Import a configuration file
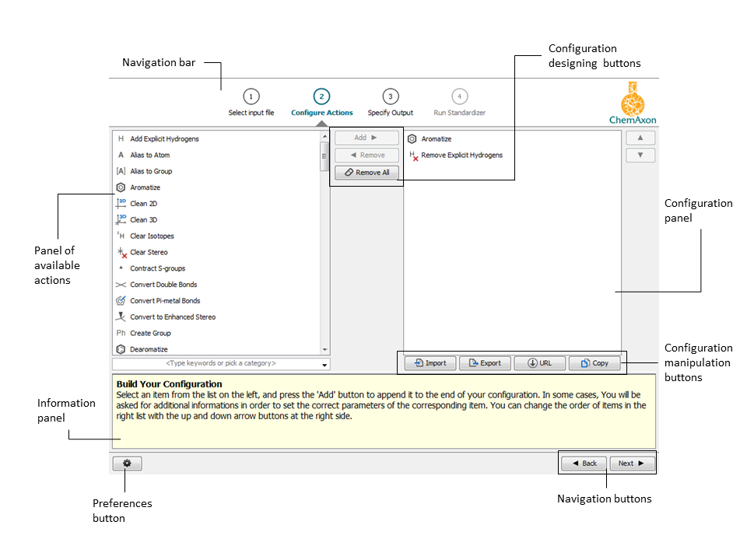This screenshot has width=747, height=560. pos(430,362)
